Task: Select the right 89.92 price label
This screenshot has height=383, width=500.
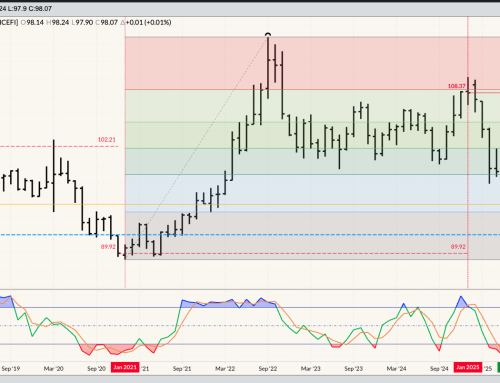Action: [458, 247]
